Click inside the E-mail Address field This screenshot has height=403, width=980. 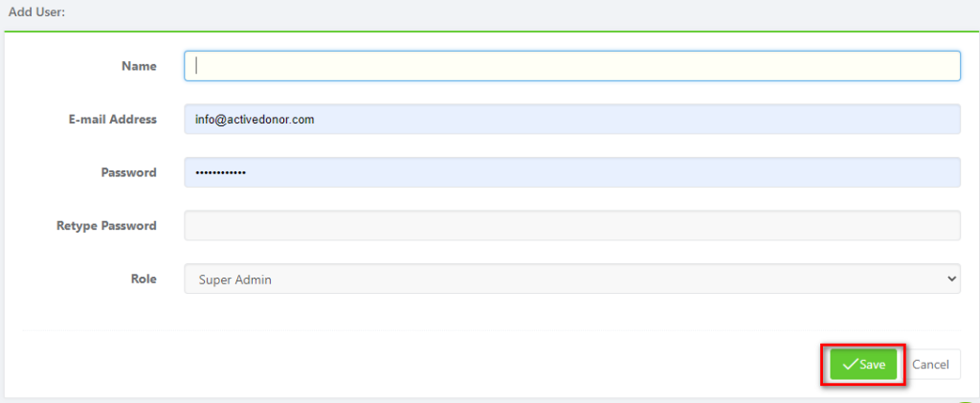(572, 119)
